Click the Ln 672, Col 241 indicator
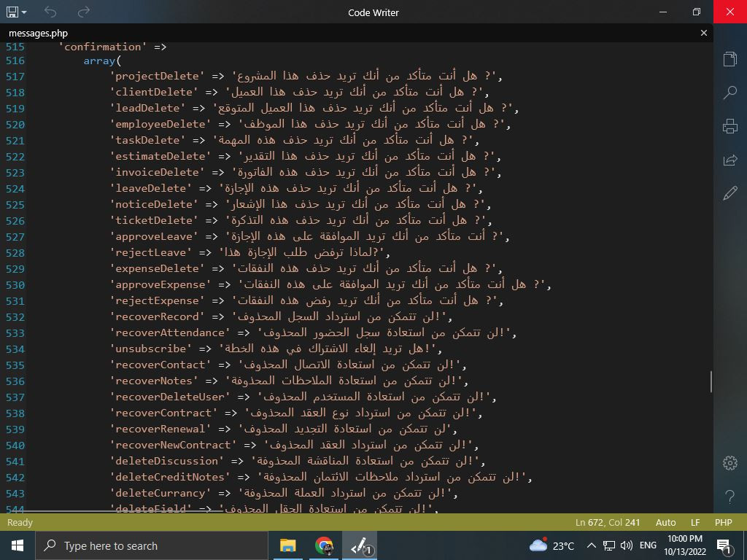Viewport: 747px width, 560px height. [x=608, y=522]
